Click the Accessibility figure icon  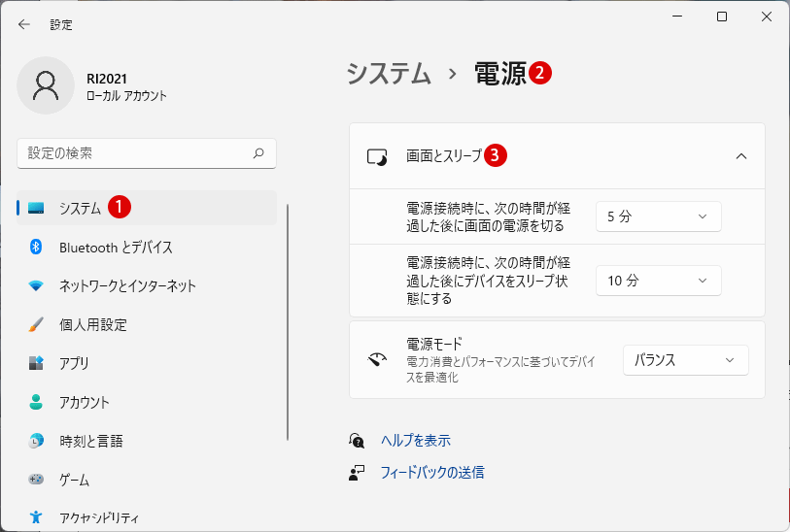36,516
